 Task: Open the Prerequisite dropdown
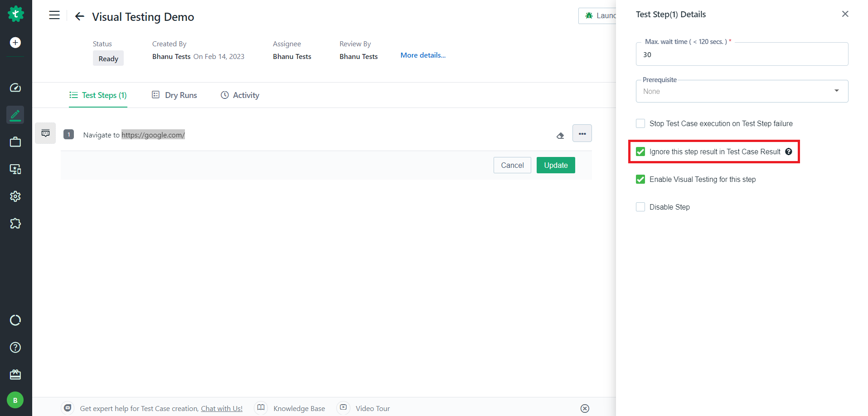pos(742,91)
